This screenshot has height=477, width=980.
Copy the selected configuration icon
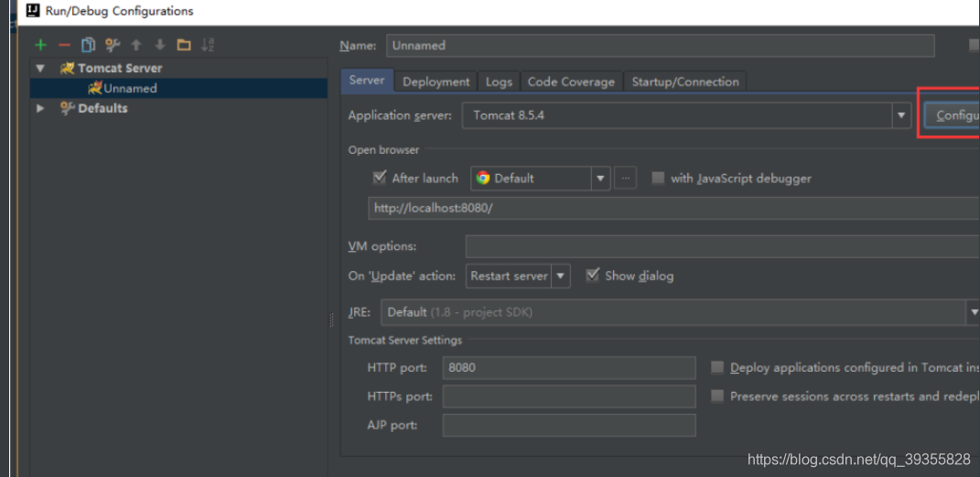[88, 45]
